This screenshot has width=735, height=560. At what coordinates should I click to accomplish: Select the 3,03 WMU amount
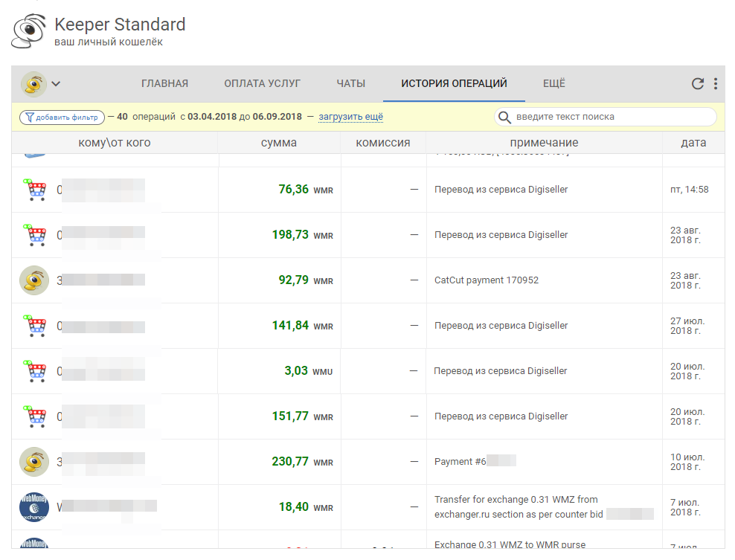[x=309, y=371]
